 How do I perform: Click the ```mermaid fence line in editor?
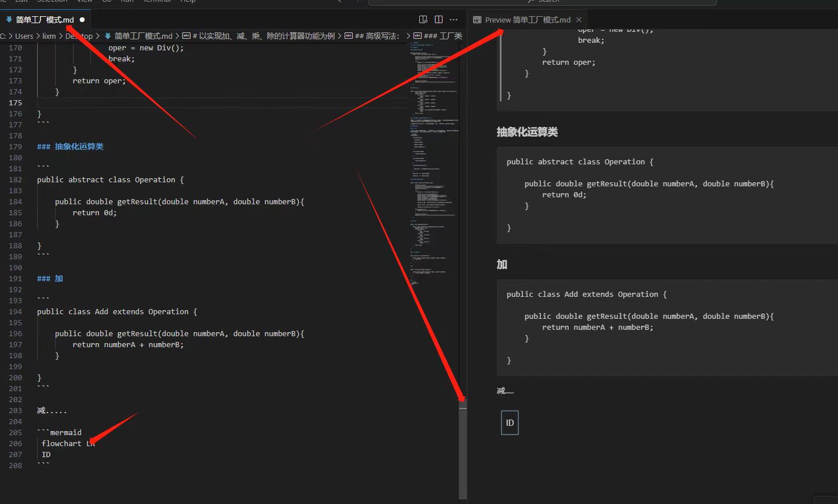(59, 432)
